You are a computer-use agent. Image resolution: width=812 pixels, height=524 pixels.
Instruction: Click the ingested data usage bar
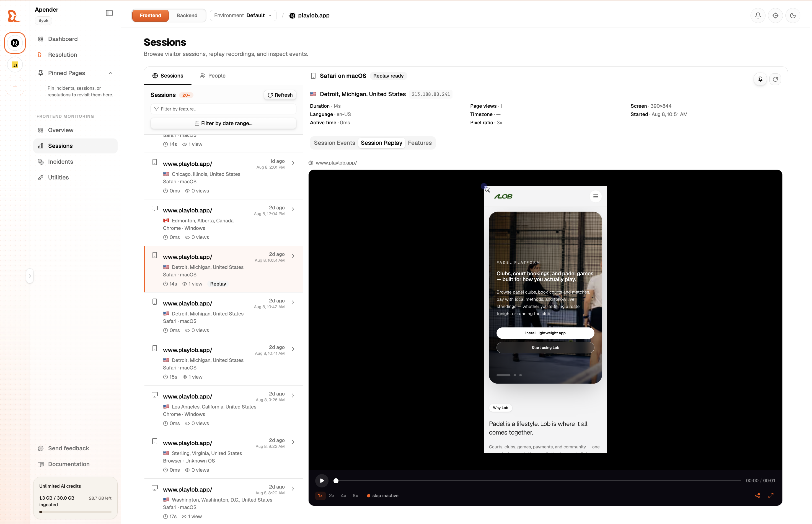coord(75,512)
